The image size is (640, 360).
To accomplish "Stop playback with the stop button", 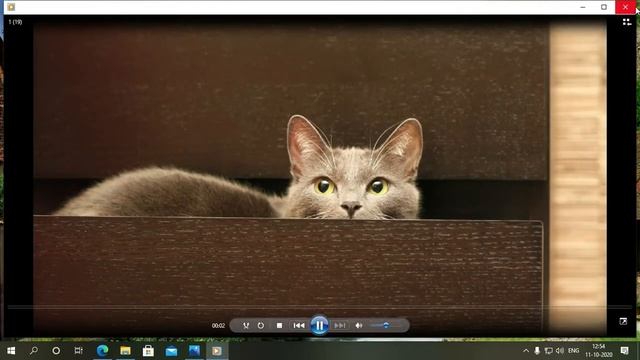I will click(279, 325).
